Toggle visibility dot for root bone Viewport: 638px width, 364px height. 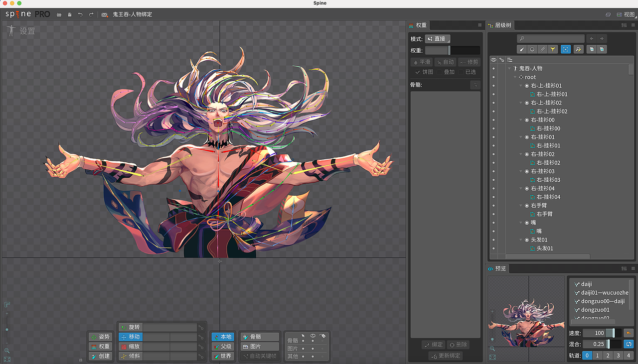(493, 77)
